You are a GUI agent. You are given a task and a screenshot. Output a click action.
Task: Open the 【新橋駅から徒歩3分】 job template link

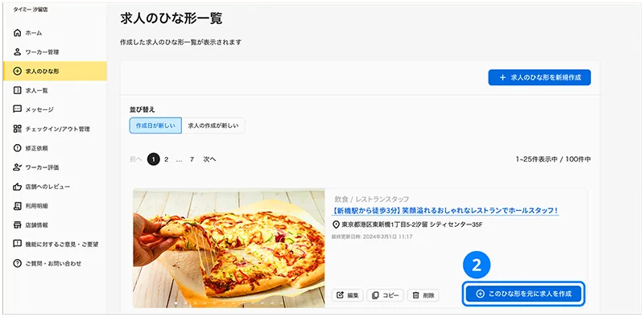click(445, 211)
